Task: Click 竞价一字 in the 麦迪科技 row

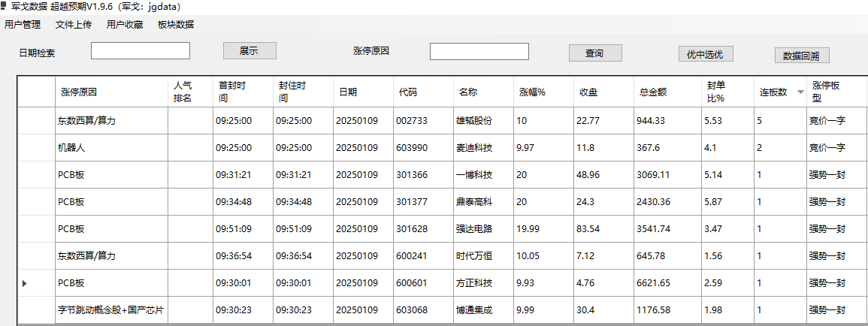Action: (827, 148)
